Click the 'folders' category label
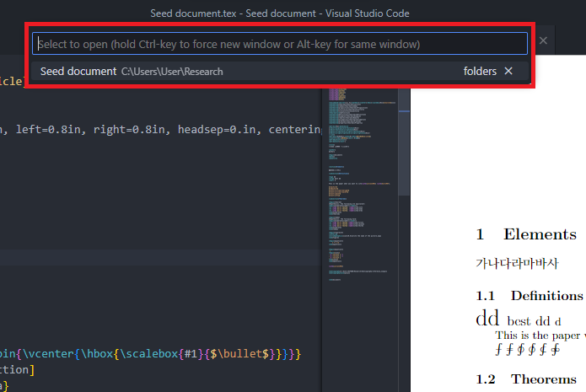This screenshot has width=586, height=392. (480, 71)
